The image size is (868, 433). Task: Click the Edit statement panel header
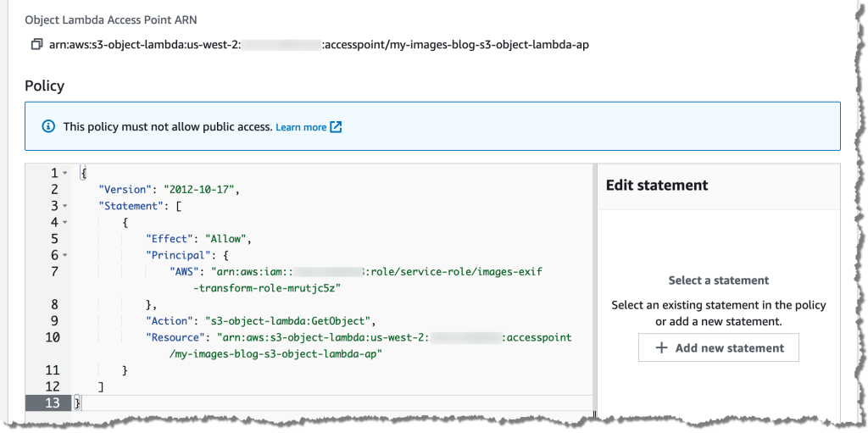(657, 185)
